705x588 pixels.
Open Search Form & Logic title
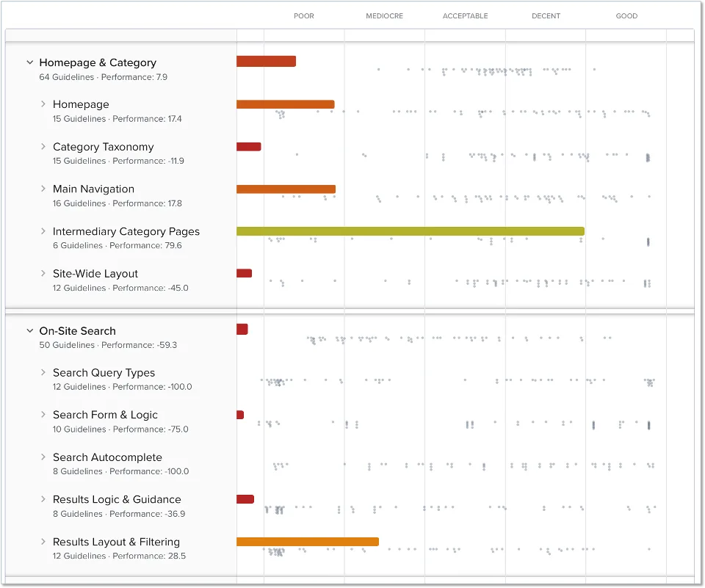(105, 415)
